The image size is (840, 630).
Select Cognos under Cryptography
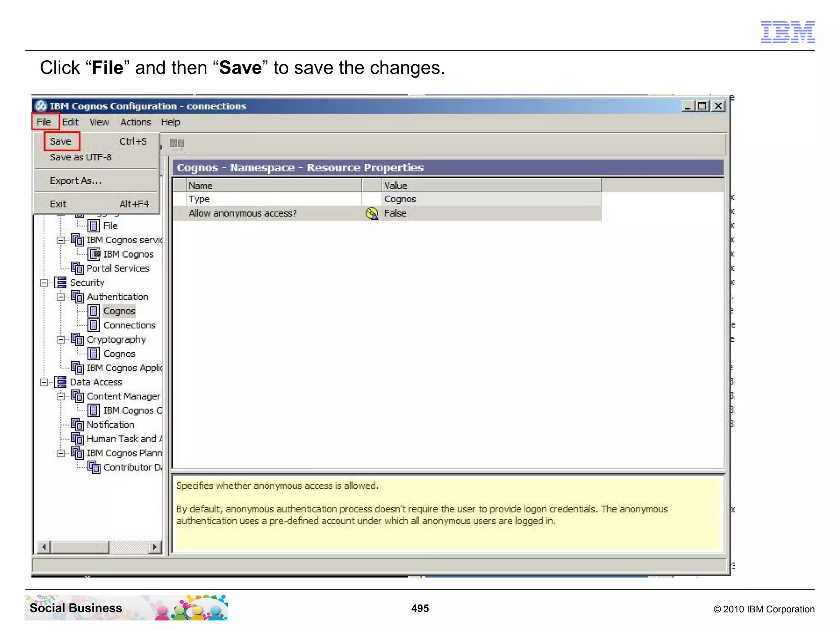click(119, 354)
